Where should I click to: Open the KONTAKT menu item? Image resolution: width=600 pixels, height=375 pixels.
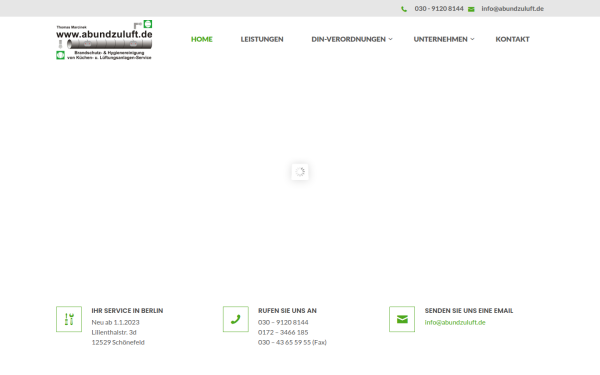[x=512, y=39]
